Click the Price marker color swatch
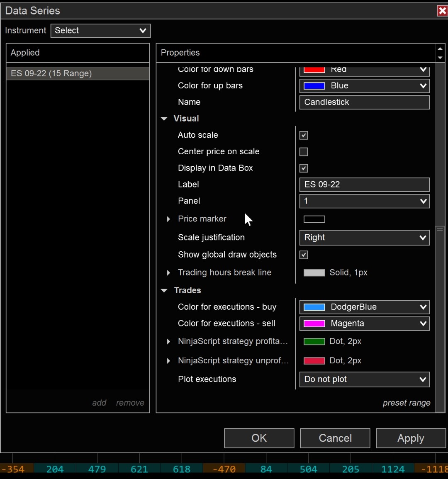This screenshot has height=479, width=448. [x=314, y=219]
